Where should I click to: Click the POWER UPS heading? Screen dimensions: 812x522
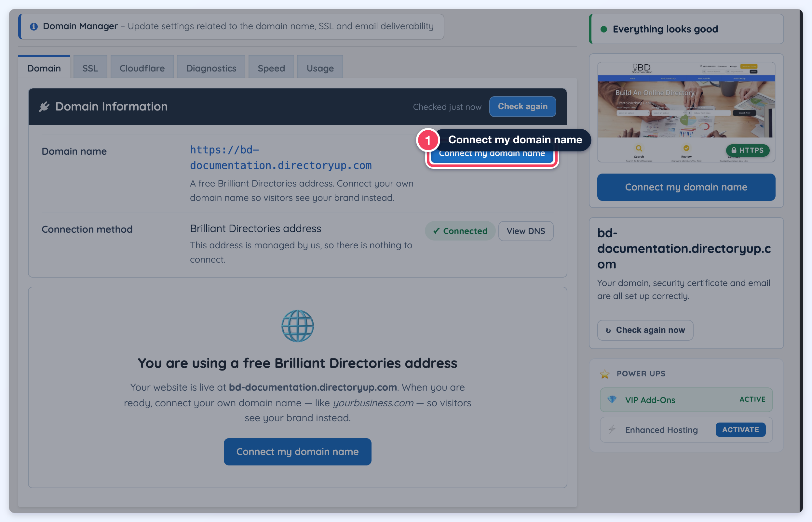[641, 373]
